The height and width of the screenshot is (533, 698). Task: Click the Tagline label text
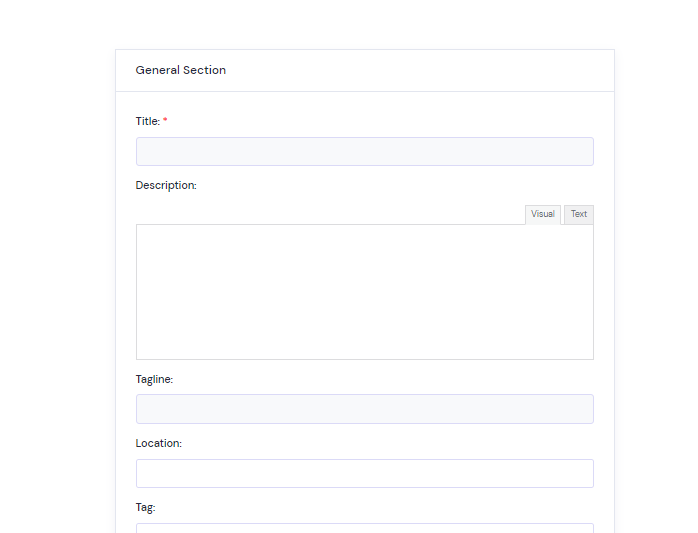154,379
